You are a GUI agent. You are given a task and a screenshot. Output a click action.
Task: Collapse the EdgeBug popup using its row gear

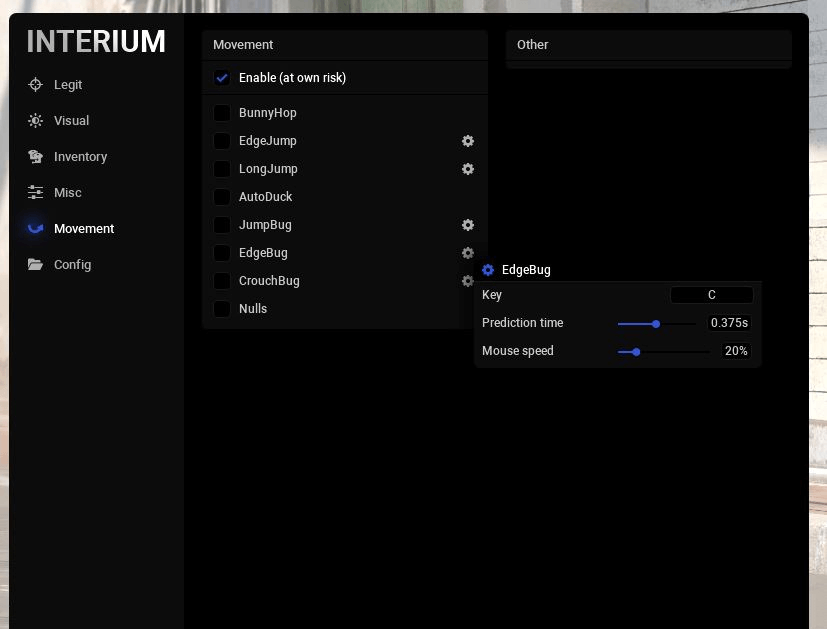pos(467,253)
